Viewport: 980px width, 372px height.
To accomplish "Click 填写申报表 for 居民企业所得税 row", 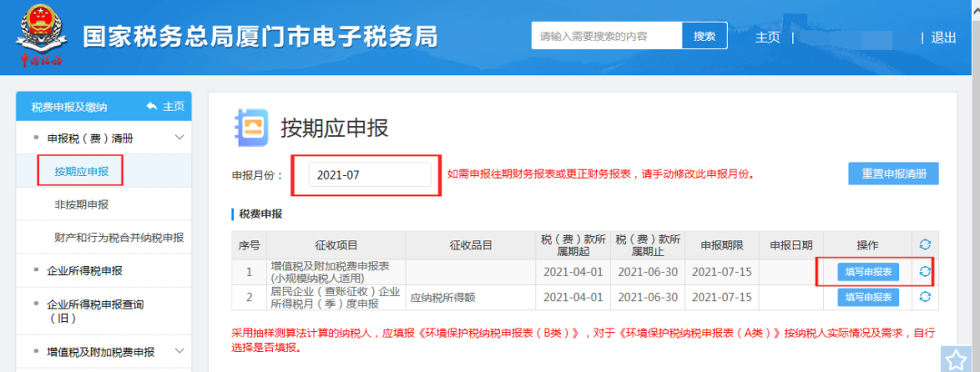I will 861,297.
